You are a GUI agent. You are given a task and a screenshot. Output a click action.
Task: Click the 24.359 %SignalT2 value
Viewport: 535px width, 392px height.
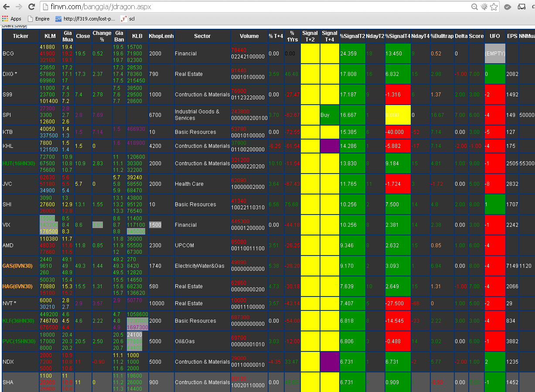pyautogui.click(x=349, y=54)
